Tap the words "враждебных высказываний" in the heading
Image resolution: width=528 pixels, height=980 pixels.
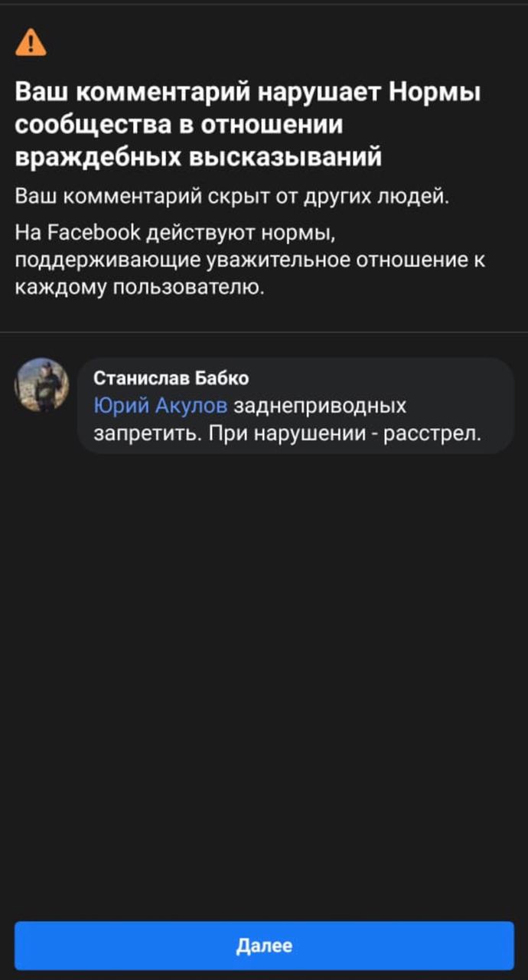click(198, 157)
